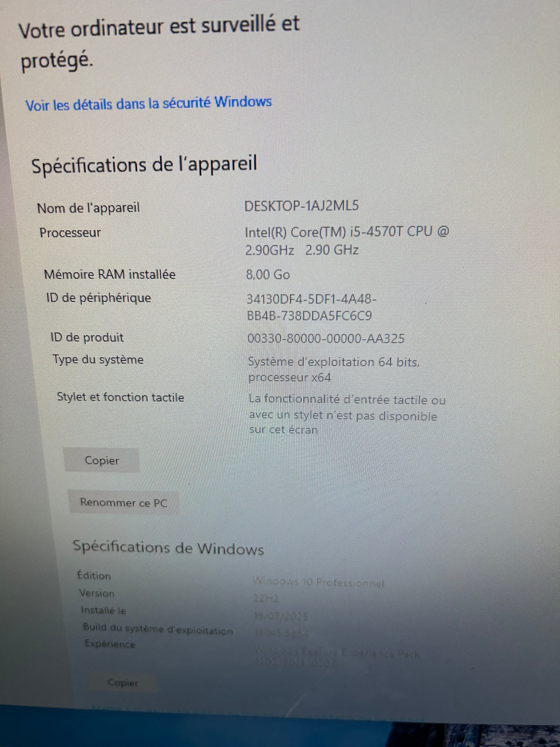
Task: Click the Windows 10 Professionnel edition value
Action: (318, 582)
